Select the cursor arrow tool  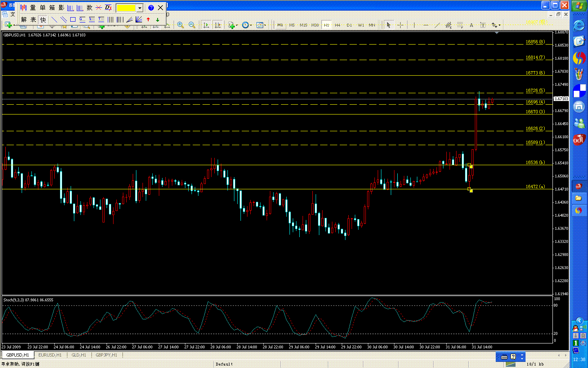pos(388,25)
